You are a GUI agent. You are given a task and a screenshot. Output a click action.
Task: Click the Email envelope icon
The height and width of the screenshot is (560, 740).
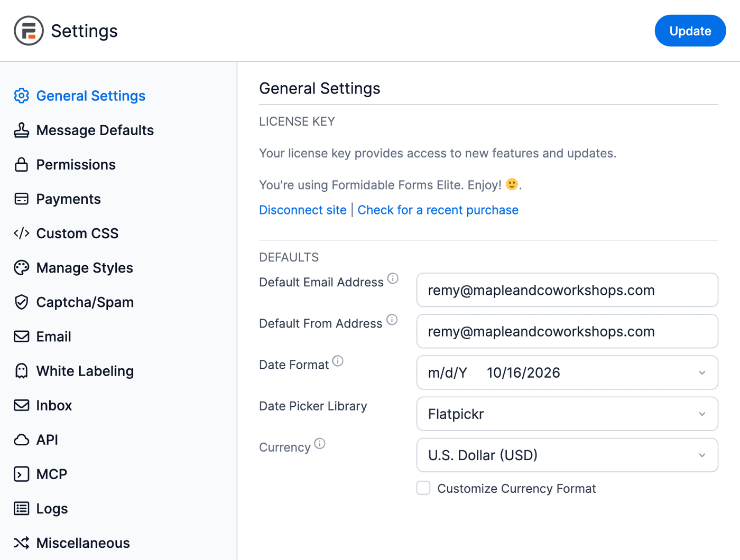[21, 337]
